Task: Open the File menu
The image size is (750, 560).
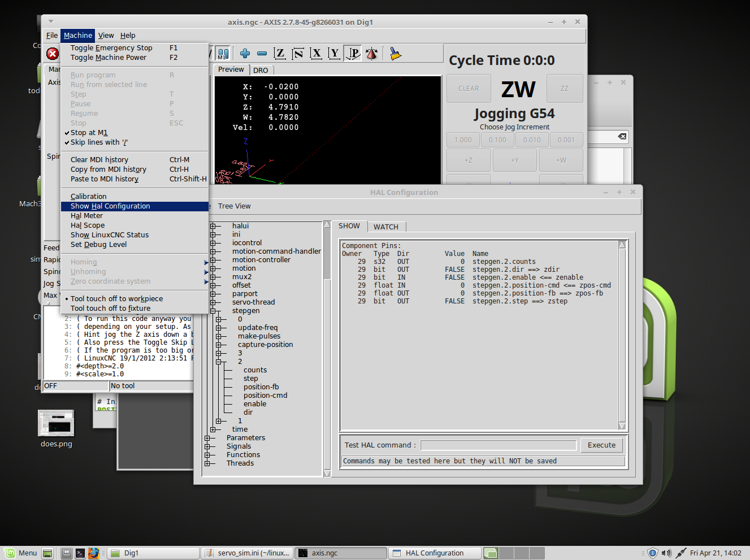Action: [x=52, y=36]
